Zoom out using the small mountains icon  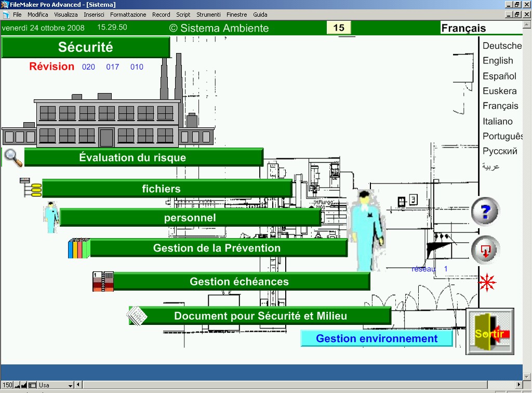17,385
